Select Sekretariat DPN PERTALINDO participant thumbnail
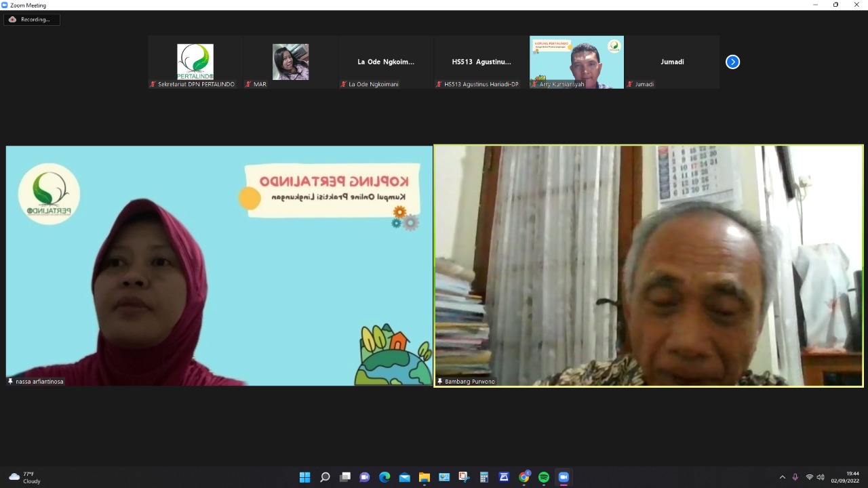This screenshot has width=868, height=488. pos(195,62)
